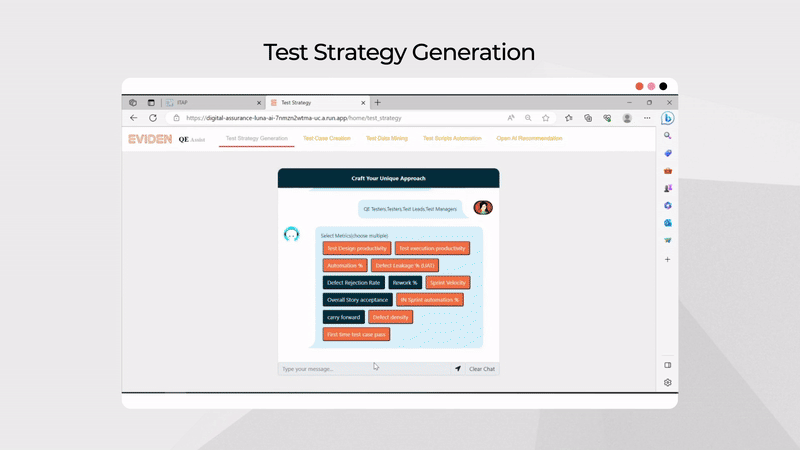Select the Overall Story acceptance metric
The width and height of the screenshot is (800, 450).
click(358, 300)
